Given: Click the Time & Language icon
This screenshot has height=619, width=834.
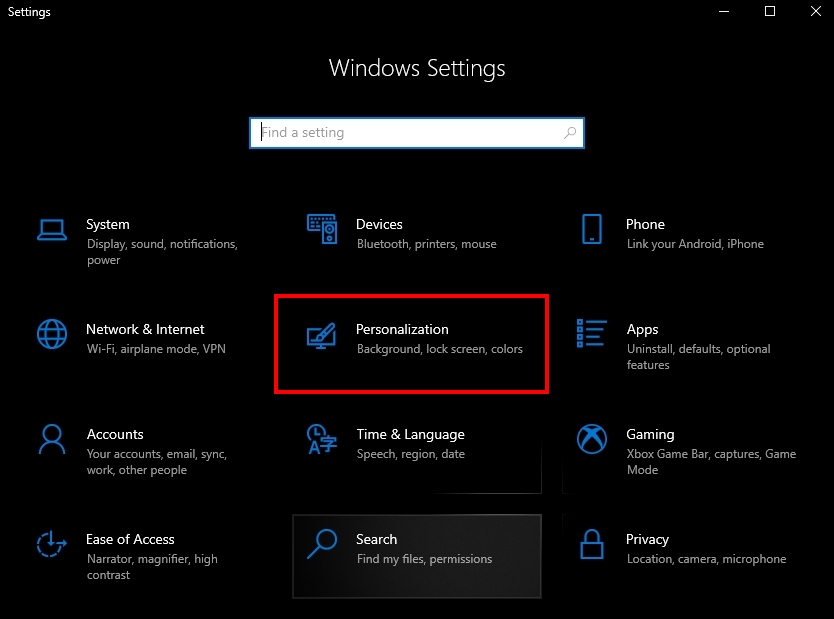Looking at the screenshot, I should point(322,439).
